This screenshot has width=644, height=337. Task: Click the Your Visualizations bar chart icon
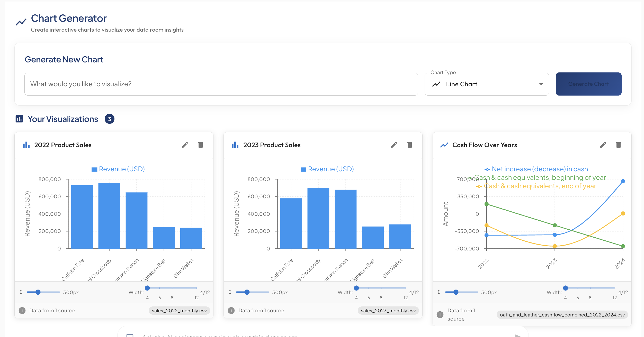(19, 119)
